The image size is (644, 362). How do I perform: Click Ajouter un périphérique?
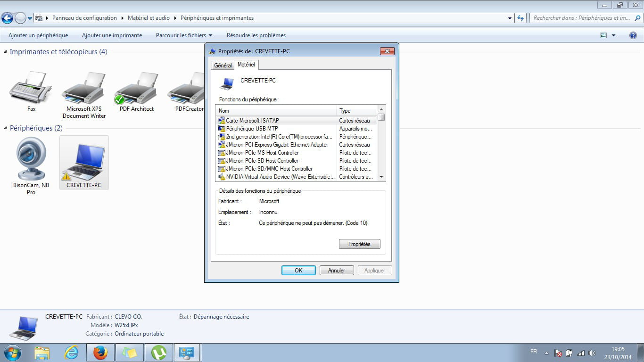coord(38,35)
